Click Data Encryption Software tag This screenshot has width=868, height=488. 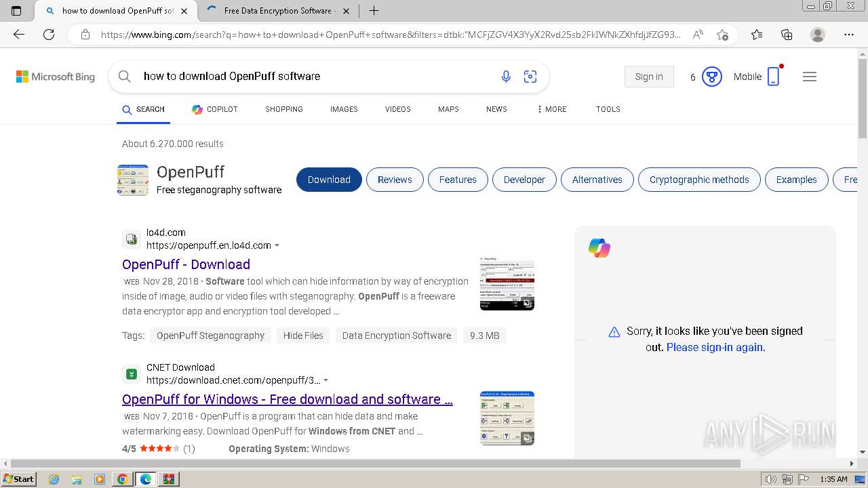pyautogui.click(x=397, y=335)
